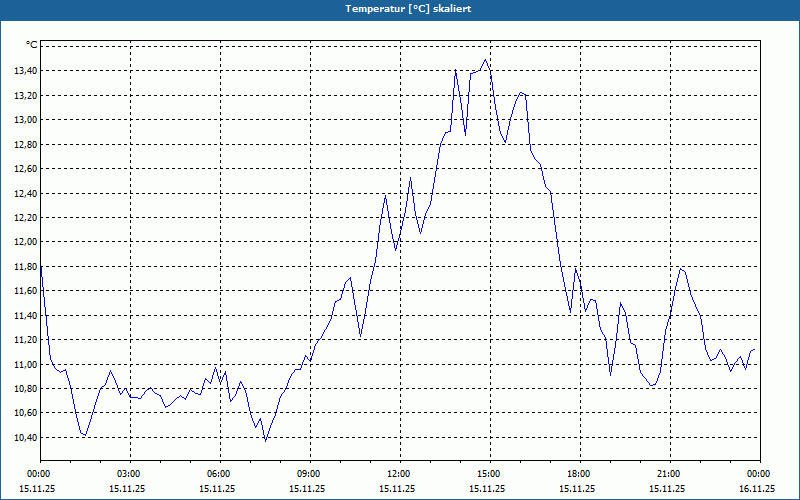Select the 11,00 y-axis value
Screen dimensions: 800x500
[x=25, y=364]
